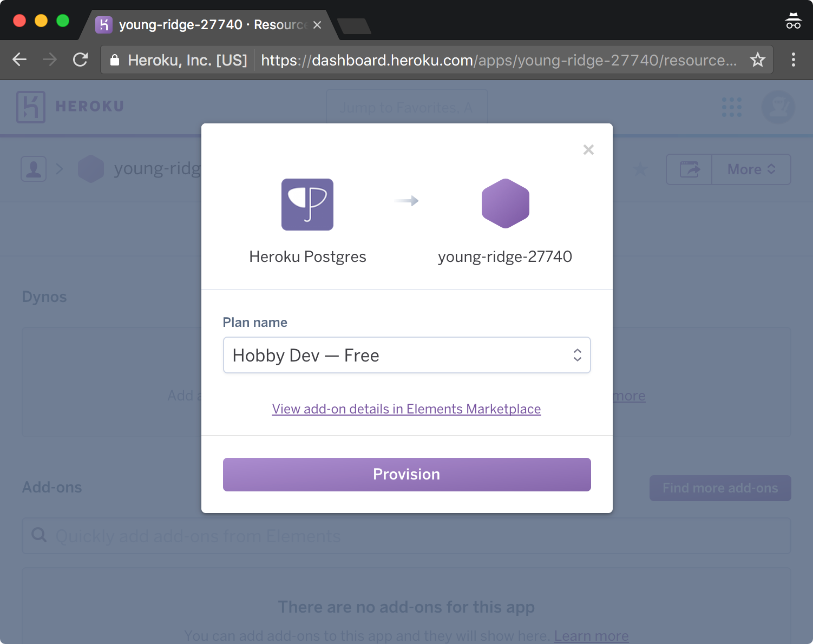This screenshot has width=813, height=644.
Task: Click the magnifier icon in the add-ons search
Action: [x=38, y=535]
